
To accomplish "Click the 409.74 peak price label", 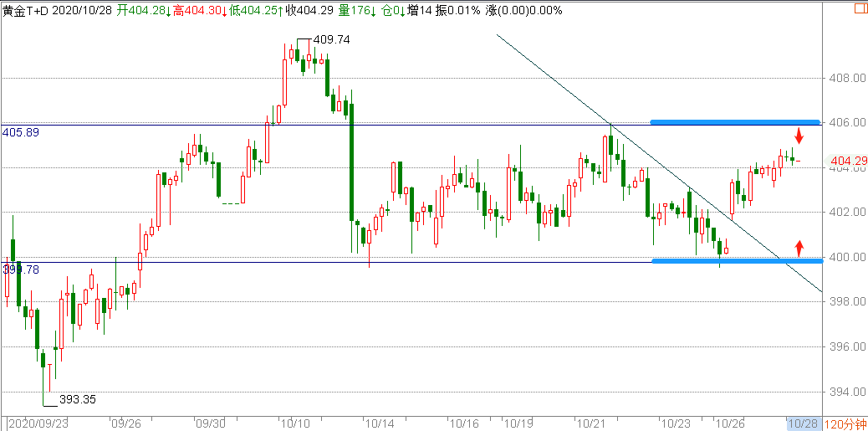I will click(331, 40).
